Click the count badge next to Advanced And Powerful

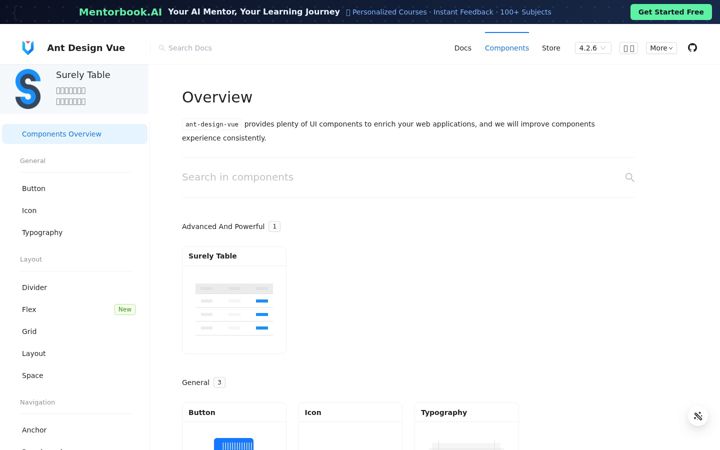coord(275,226)
